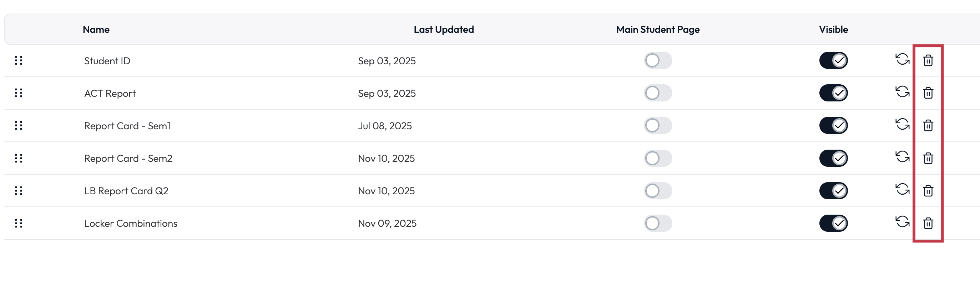Image resolution: width=980 pixels, height=285 pixels.
Task: Hide Report Card - Sem2 from visibility
Action: (x=833, y=158)
